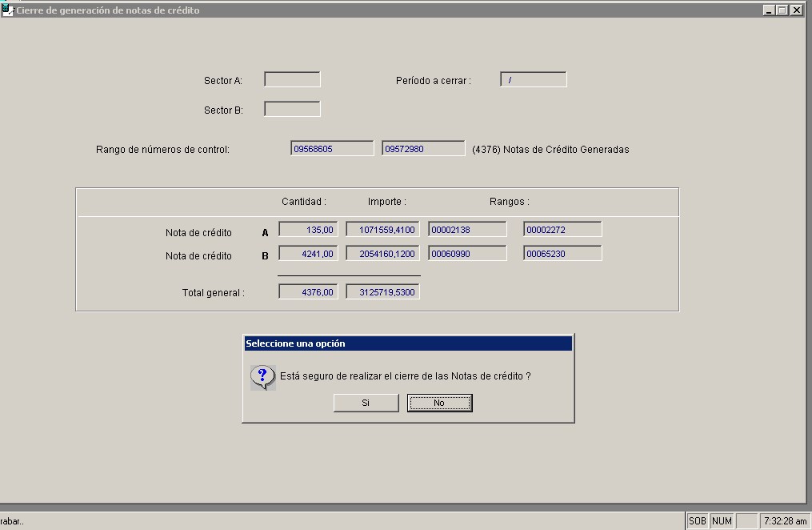
Task: Click Nota de crédito A amount 1071559,4100
Action: point(382,229)
